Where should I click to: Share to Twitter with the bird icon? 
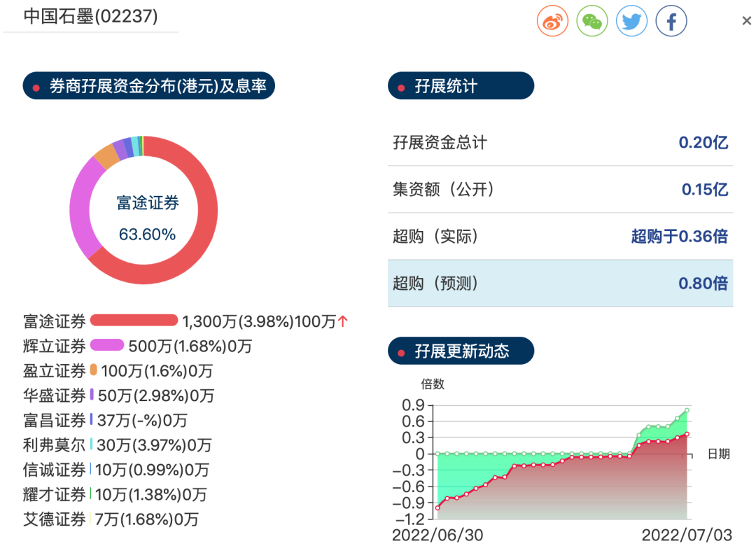tap(631, 21)
